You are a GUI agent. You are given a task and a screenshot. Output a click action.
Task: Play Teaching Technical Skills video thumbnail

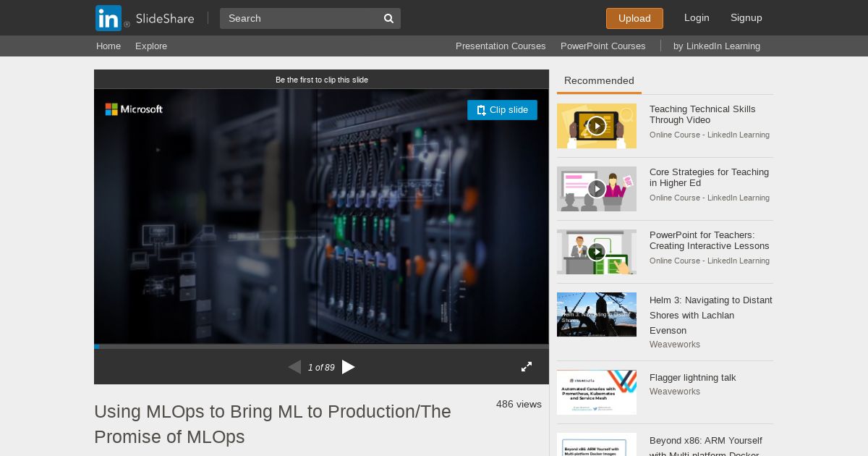click(x=597, y=126)
